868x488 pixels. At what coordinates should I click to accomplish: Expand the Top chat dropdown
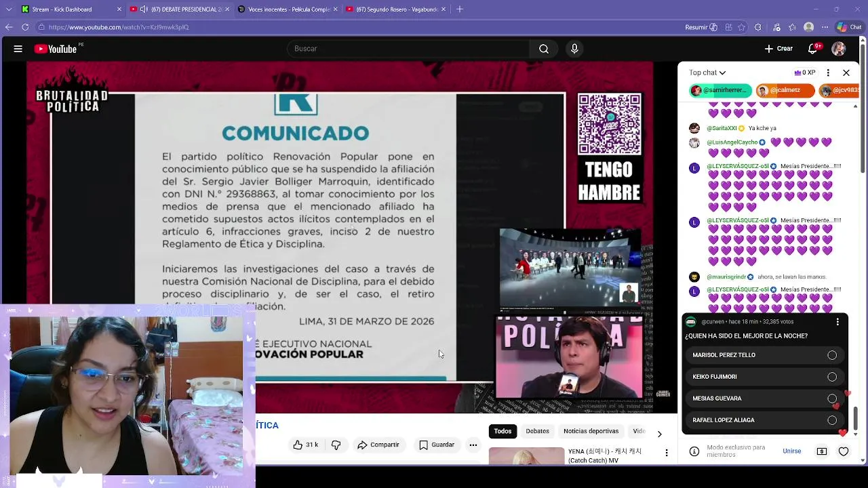(707, 73)
